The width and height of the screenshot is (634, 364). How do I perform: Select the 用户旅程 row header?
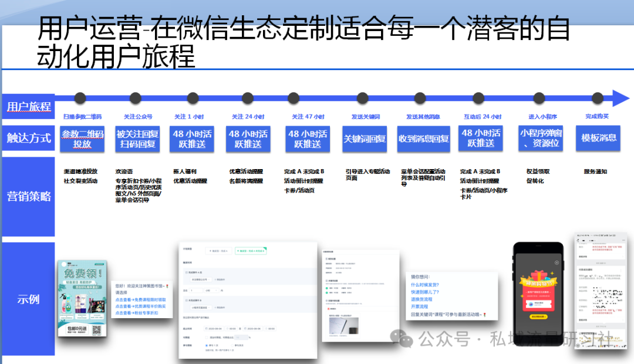coord(28,106)
